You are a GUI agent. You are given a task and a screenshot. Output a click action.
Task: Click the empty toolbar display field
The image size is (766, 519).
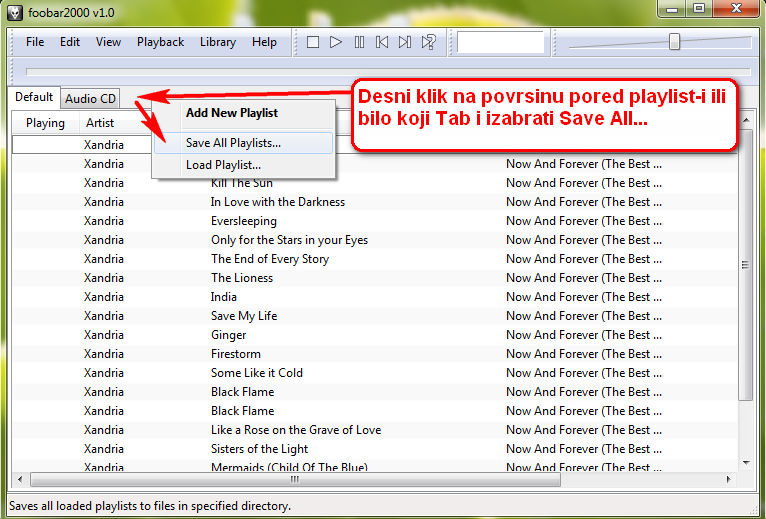[500, 42]
